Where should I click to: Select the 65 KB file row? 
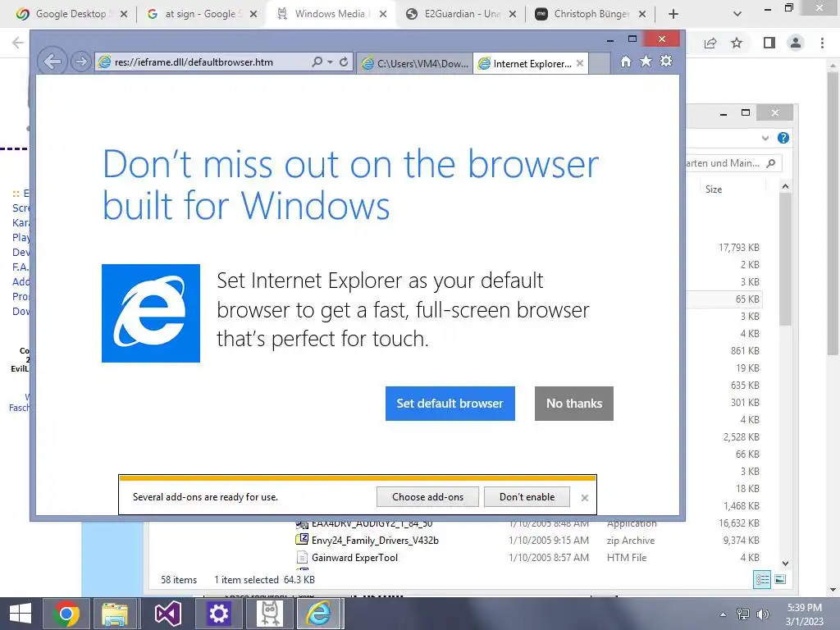point(724,299)
